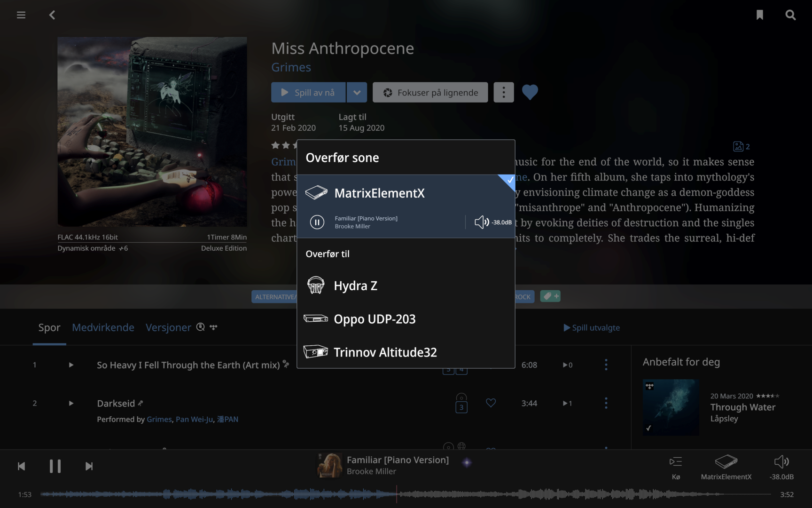Switch to the Medvirkende tab
This screenshot has width=812, height=508.
(x=103, y=327)
